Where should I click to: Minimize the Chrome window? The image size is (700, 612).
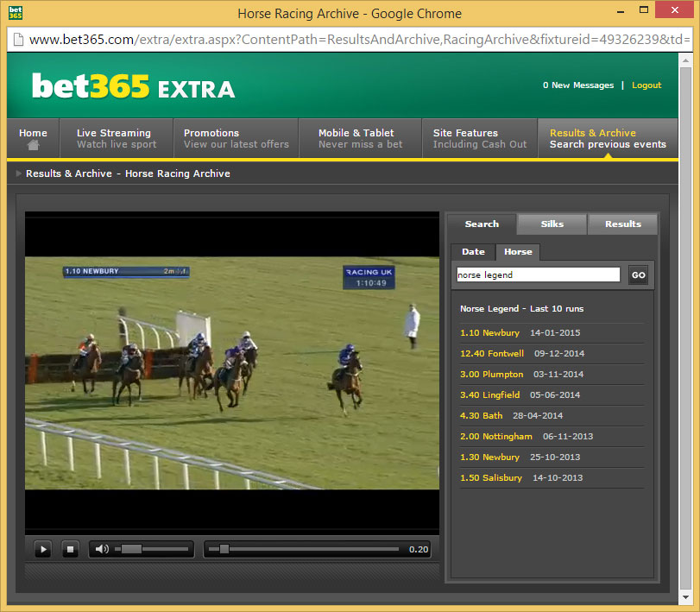(x=620, y=10)
